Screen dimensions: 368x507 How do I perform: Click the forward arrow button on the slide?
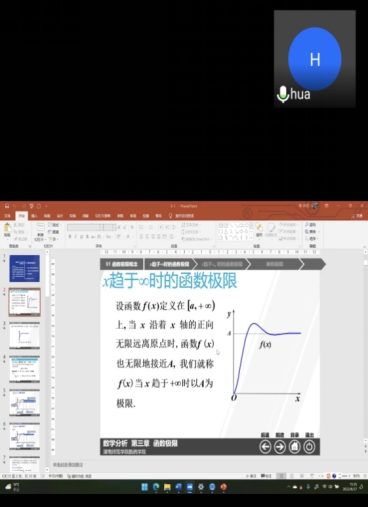coord(280,447)
